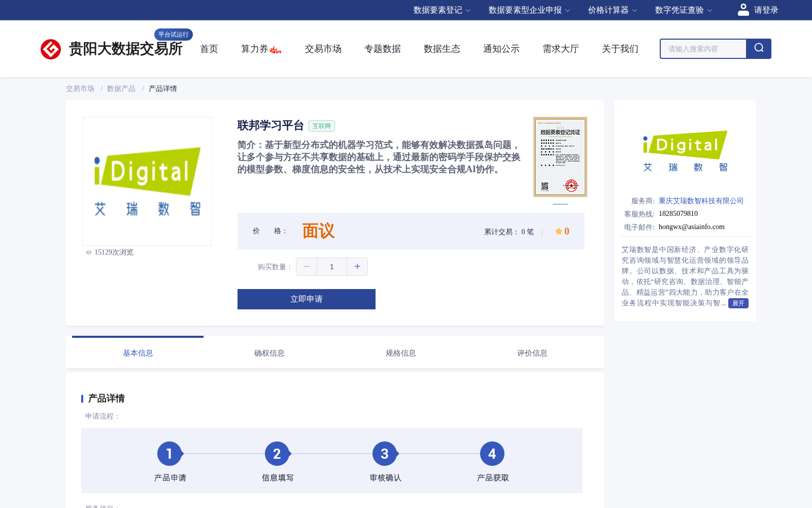The height and width of the screenshot is (508, 812).
Task: Expand the company description with 展开
Action: click(738, 303)
